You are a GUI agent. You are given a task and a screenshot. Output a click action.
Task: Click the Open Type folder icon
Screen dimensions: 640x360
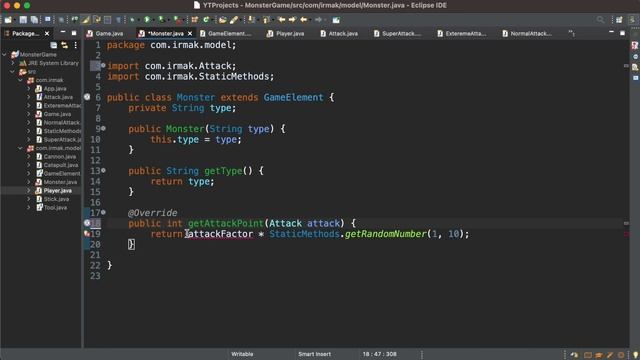(x=223, y=20)
